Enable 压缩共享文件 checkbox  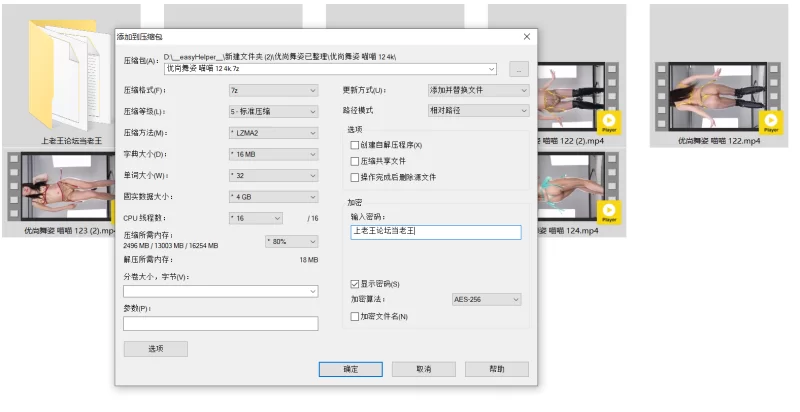click(x=355, y=161)
